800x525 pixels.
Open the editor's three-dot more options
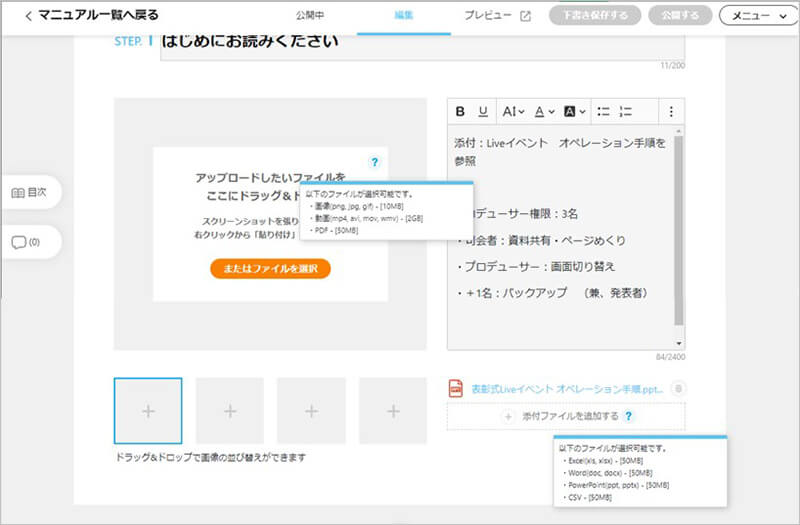tap(671, 112)
